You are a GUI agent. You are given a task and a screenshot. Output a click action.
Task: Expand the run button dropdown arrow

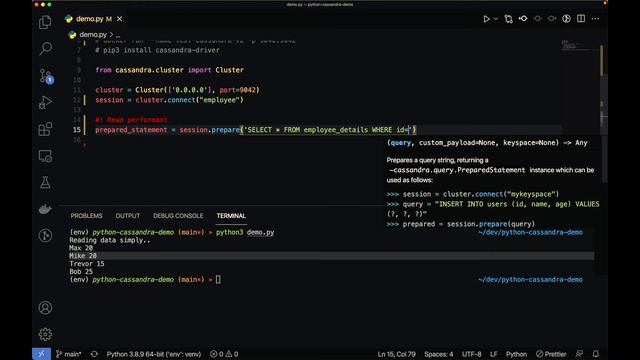(x=496, y=19)
